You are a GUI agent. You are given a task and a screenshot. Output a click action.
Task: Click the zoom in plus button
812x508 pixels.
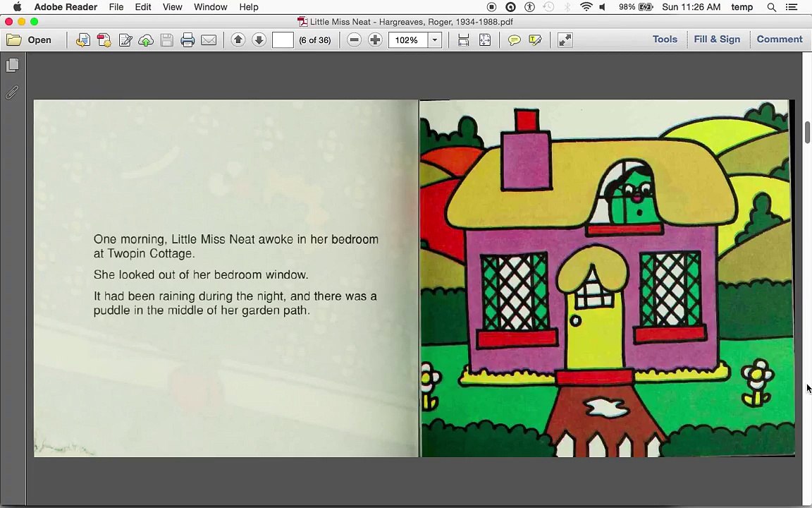point(375,40)
